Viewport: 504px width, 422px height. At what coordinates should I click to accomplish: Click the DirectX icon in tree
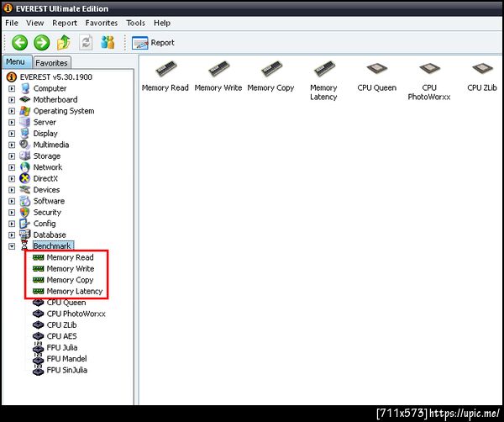(24, 178)
